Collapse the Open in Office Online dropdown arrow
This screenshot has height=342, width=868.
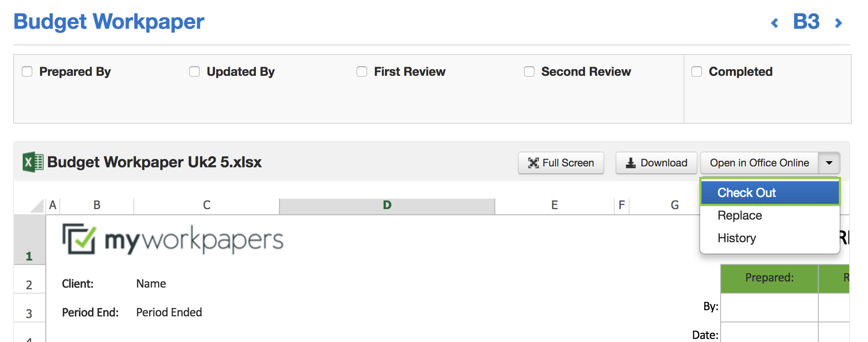tap(829, 163)
